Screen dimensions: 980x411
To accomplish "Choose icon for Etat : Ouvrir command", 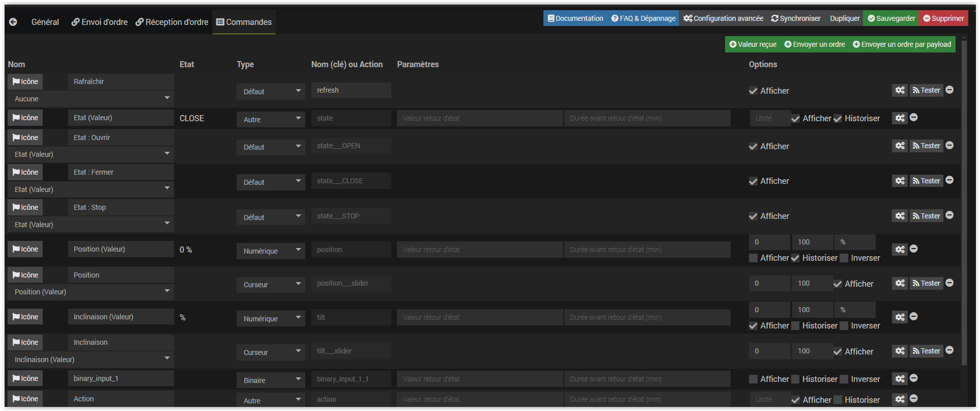I will coord(25,138).
